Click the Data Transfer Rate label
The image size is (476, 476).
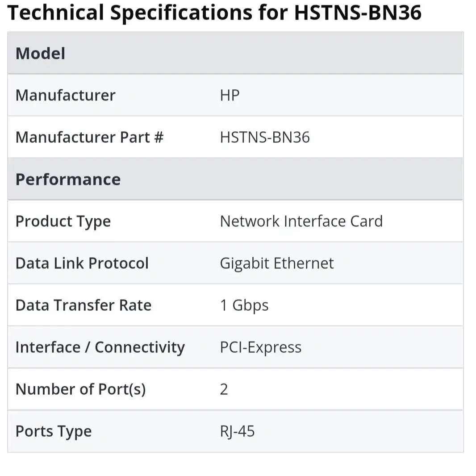coord(84,305)
